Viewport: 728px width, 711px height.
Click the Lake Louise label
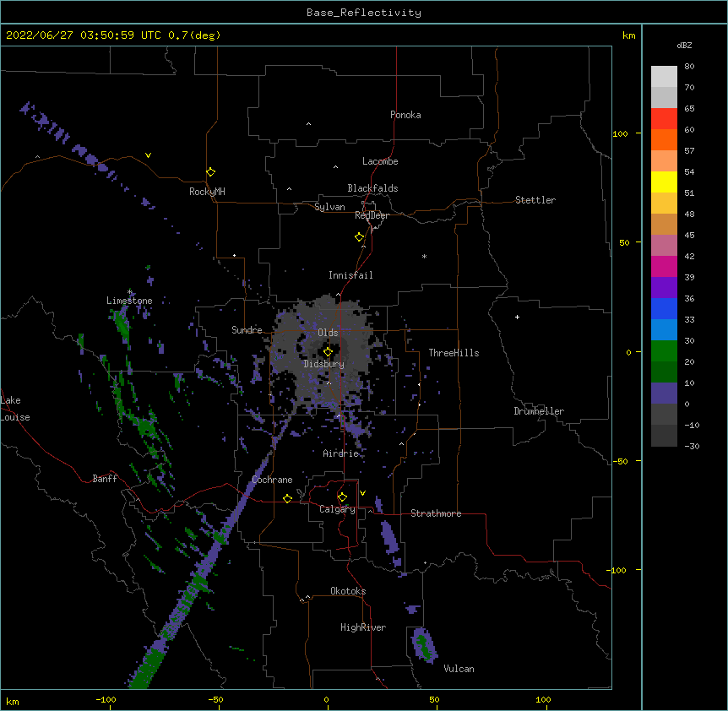pyautogui.click(x=15, y=409)
